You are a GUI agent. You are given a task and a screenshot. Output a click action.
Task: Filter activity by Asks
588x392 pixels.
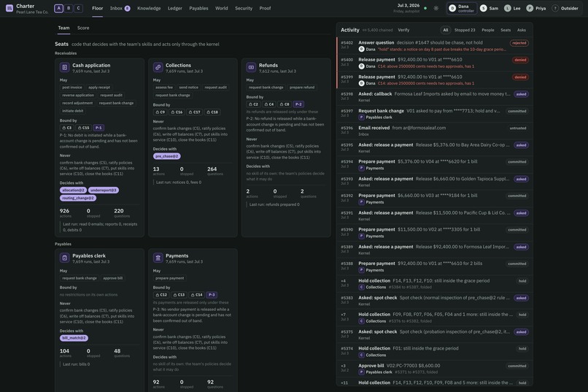tap(522, 30)
